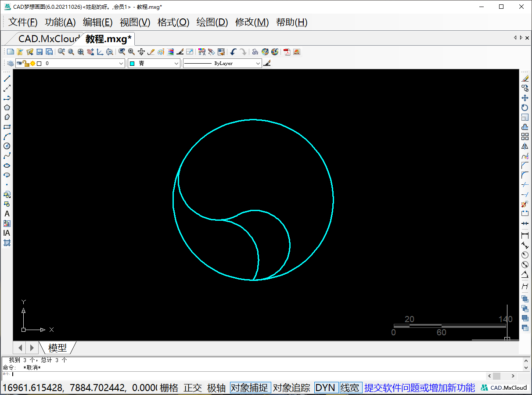The image size is (532, 395).
Task: Activate the Pan hand tool
Action: 90,52
